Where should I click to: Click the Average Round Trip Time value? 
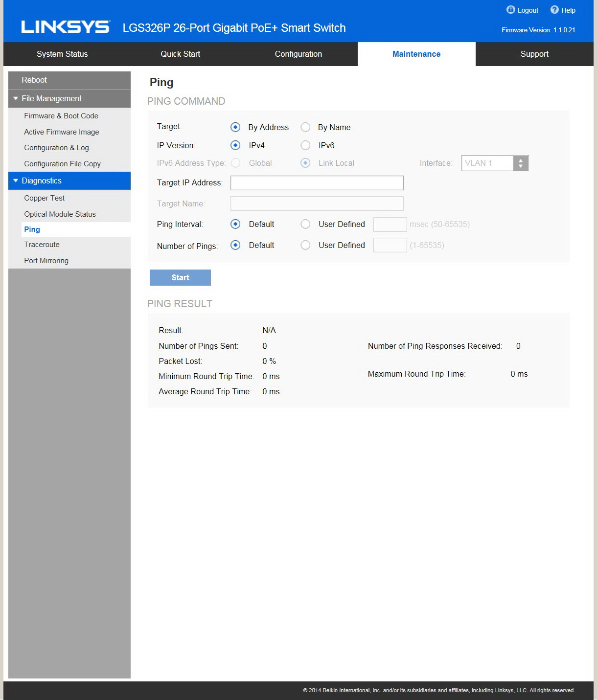271,391
